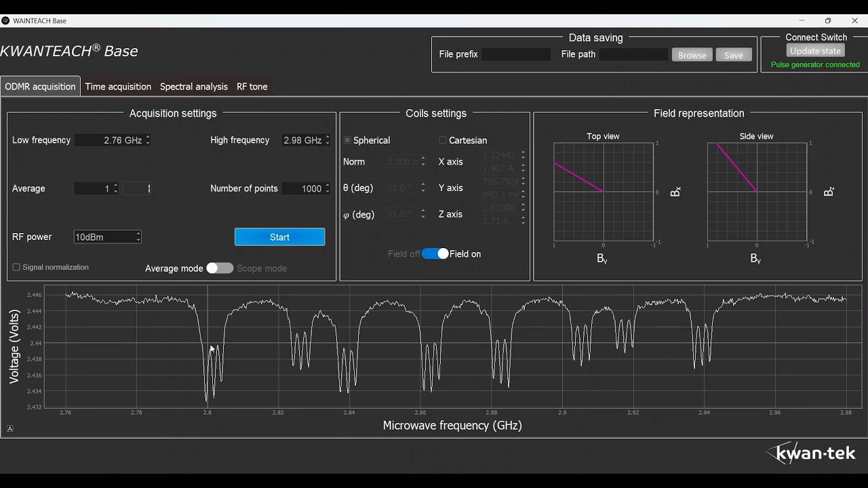This screenshot has width=868, height=488.
Task: Start the ODMR acquisition
Action: [279, 237]
